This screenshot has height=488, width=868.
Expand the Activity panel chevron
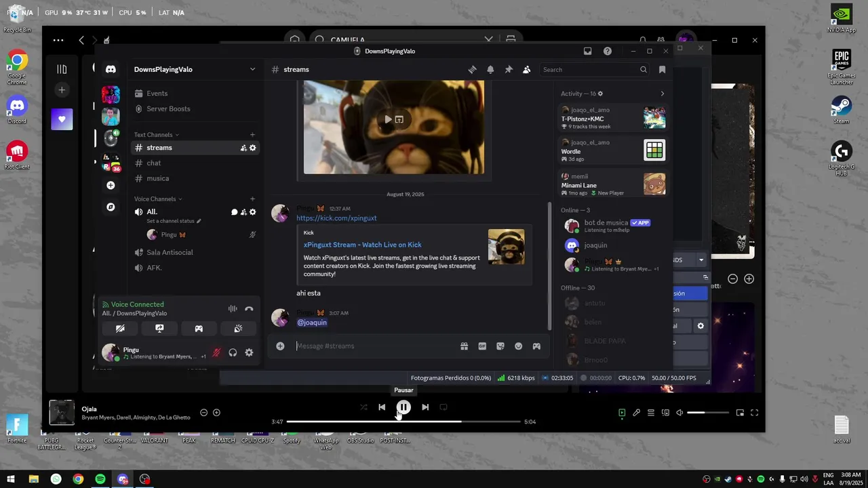[x=663, y=94]
